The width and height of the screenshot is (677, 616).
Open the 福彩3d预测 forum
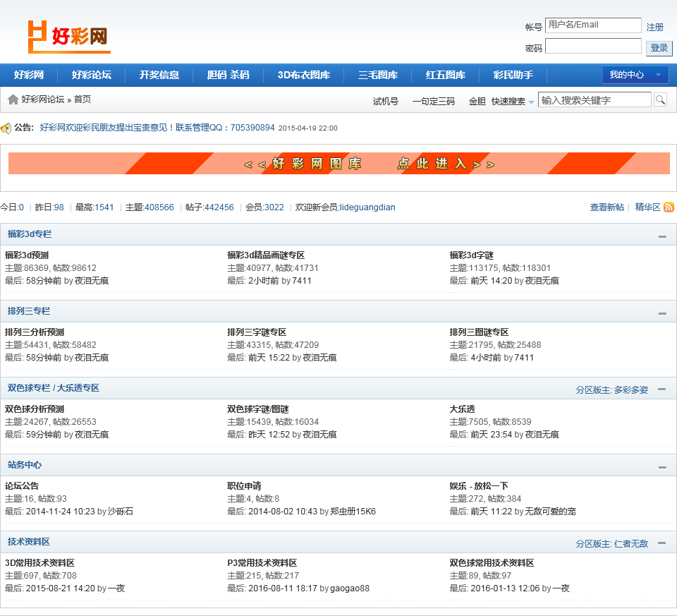(27, 255)
